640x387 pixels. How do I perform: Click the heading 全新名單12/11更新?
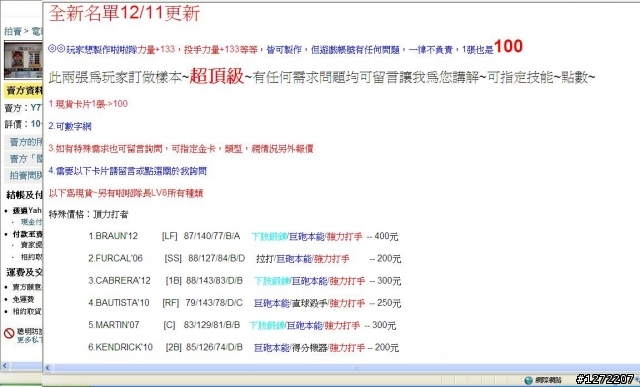(x=124, y=13)
